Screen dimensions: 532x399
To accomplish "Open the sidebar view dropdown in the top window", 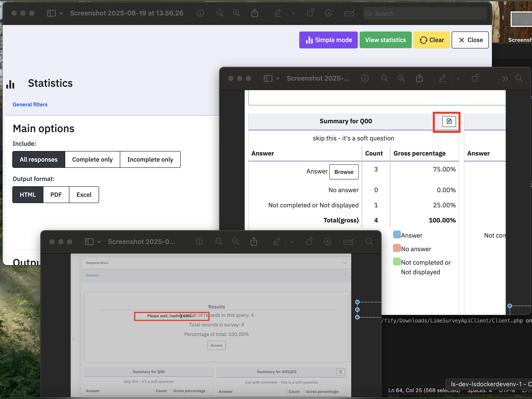I will [x=61, y=13].
